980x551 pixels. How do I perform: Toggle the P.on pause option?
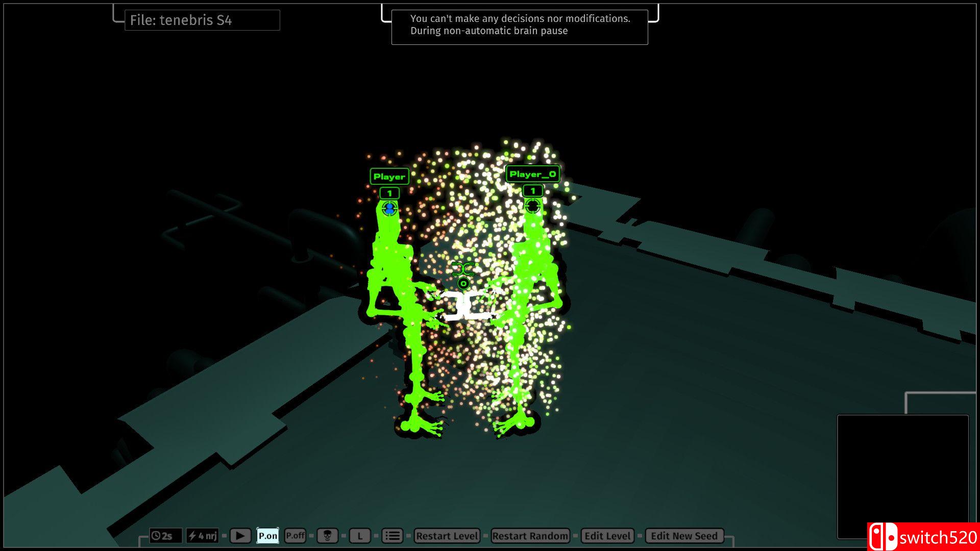pyautogui.click(x=267, y=536)
